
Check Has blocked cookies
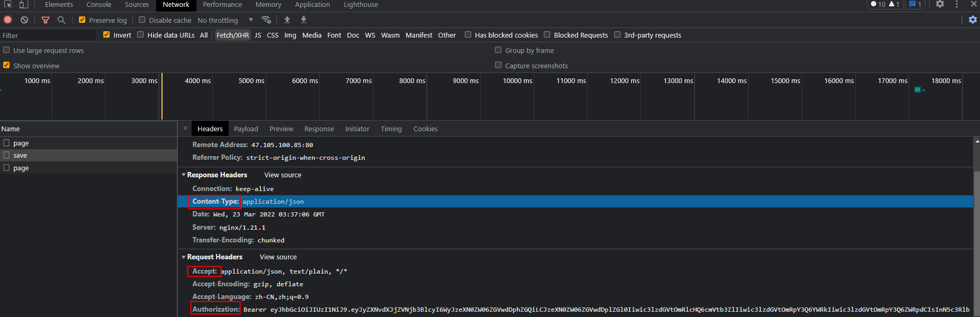pos(468,34)
